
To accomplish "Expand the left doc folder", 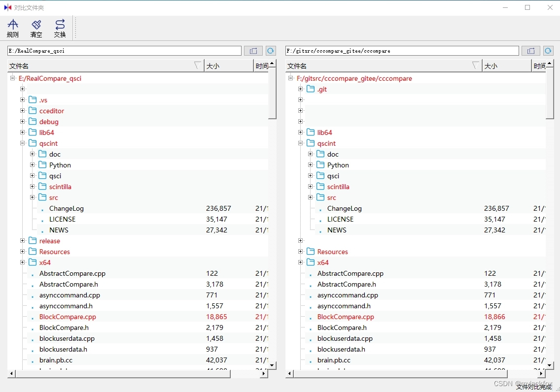I will click(x=33, y=154).
